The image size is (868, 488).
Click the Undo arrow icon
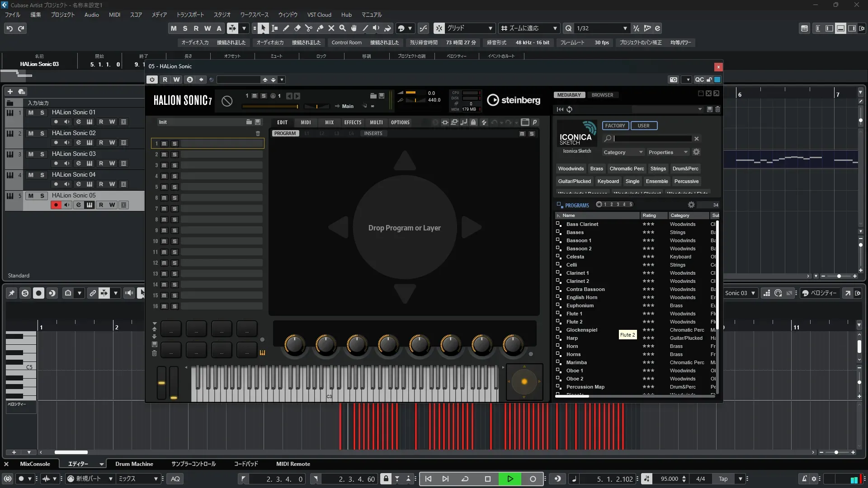coord(9,28)
